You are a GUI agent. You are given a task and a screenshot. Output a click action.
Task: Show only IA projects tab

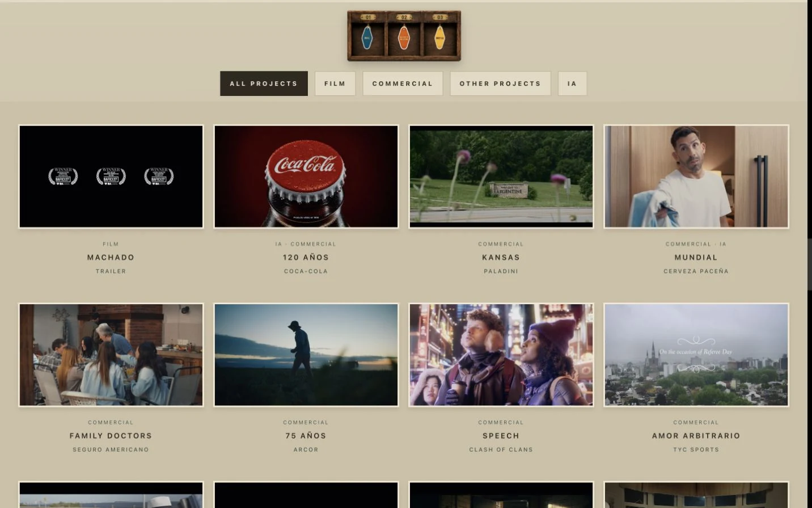(572, 83)
